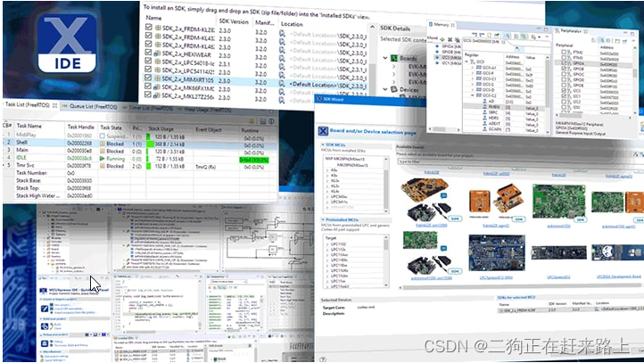
Task: Click the Runtime column header
Action: click(251, 130)
